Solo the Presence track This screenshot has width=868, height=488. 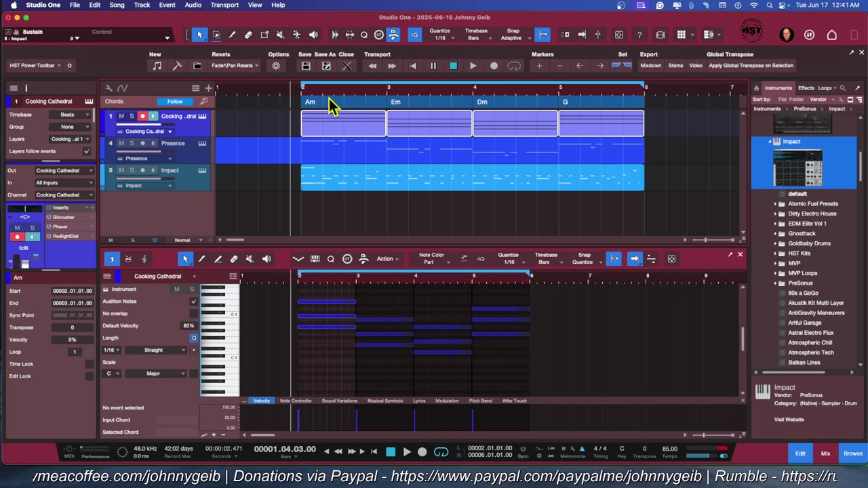(132, 143)
